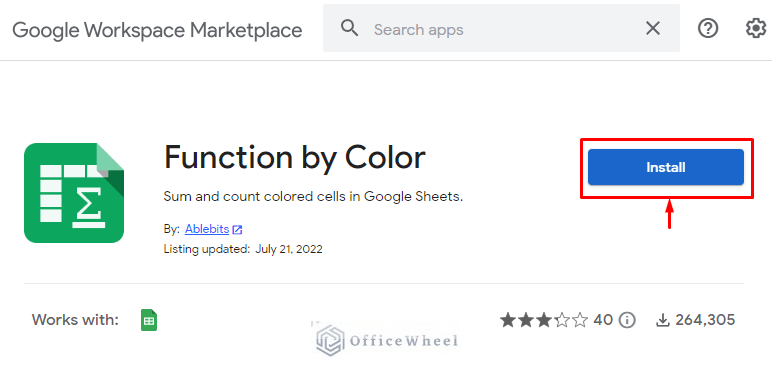The image size is (772, 379).
Task: Click the Google Workspace Marketplace title
Action: click(x=157, y=31)
